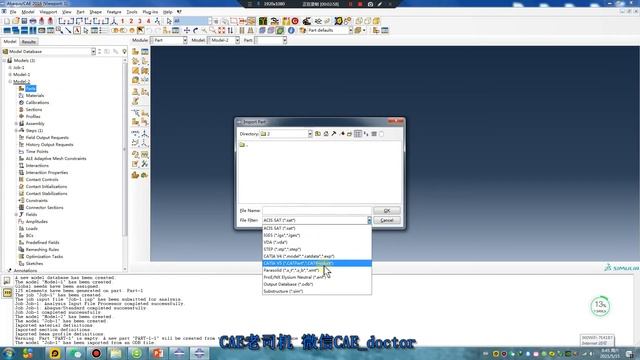Click Cancel in Import Part dialog
Screen dimensions: 640x360
point(387,220)
